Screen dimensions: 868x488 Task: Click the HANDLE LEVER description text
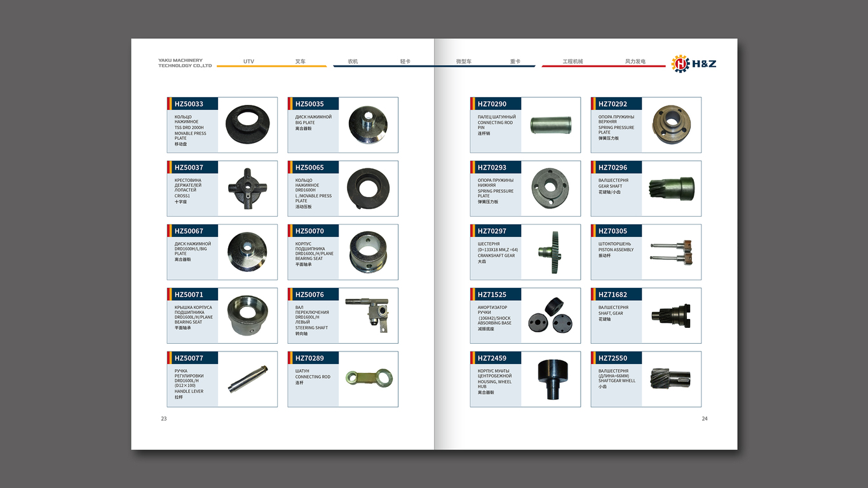[x=189, y=391]
